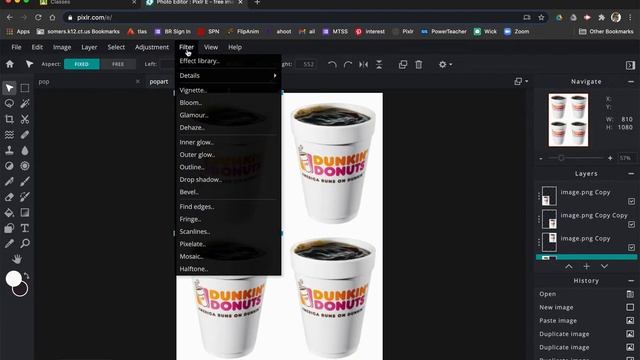Select the Pen drawing tool
The image size is (640, 360).
9,181
